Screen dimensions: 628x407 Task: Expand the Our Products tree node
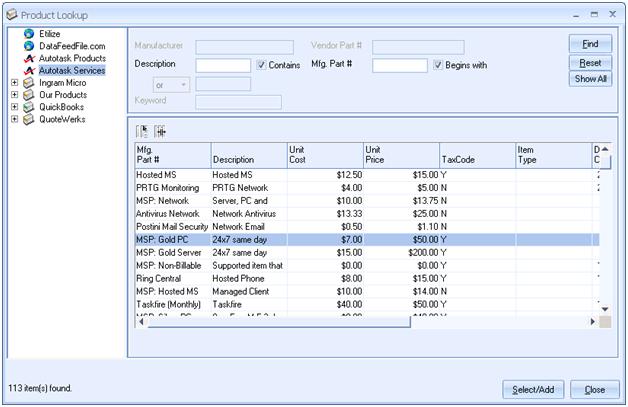14,94
